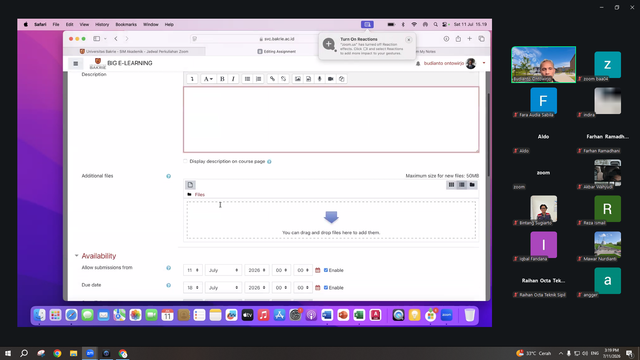Change Allow submissions from month July
Screen dimensions: 640x360
pyautogui.click(x=223, y=270)
